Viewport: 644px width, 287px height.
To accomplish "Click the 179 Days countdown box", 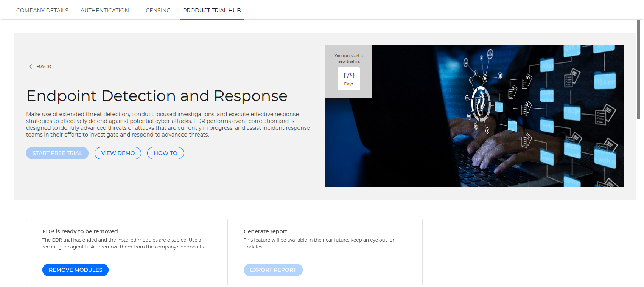I will click(348, 79).
